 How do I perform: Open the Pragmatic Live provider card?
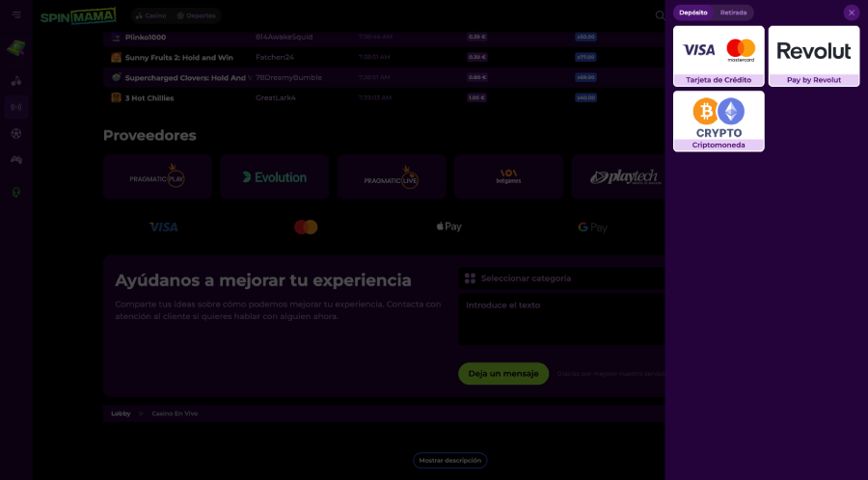click(x=392, y=177)
